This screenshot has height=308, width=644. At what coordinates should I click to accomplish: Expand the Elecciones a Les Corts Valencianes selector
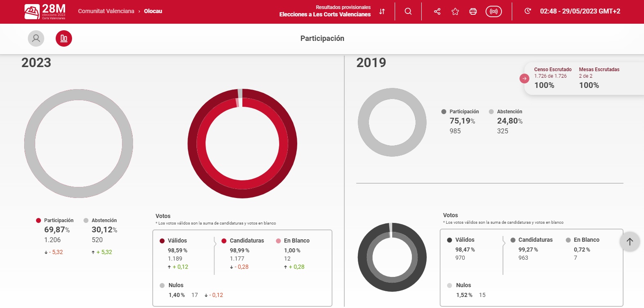point(325,14)
